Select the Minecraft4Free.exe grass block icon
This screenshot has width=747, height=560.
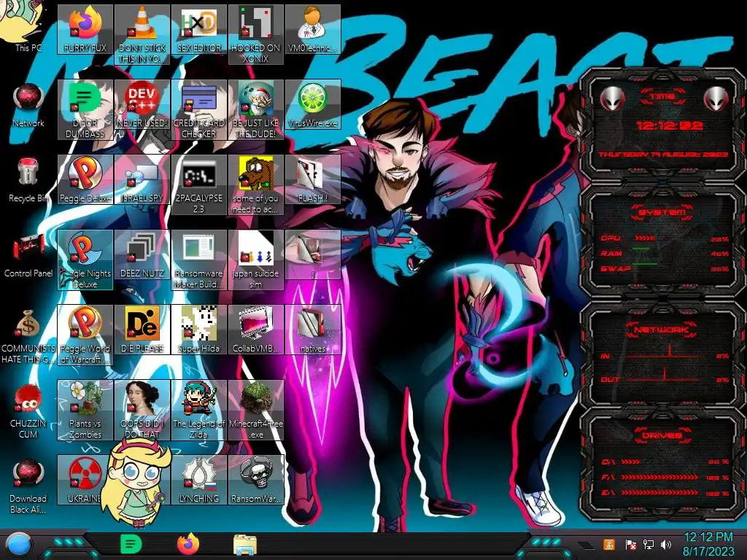click(256, 411)
